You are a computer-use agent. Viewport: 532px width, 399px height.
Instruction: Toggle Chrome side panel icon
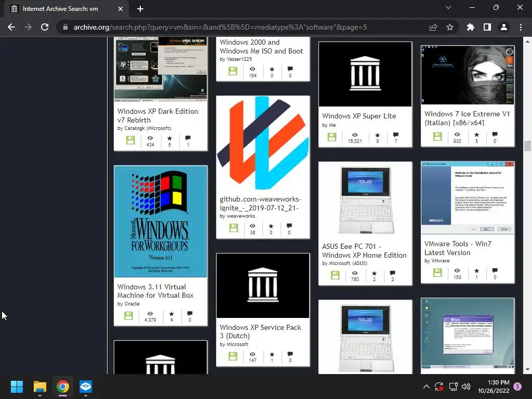pyautogui.click(x=487, y=27)
